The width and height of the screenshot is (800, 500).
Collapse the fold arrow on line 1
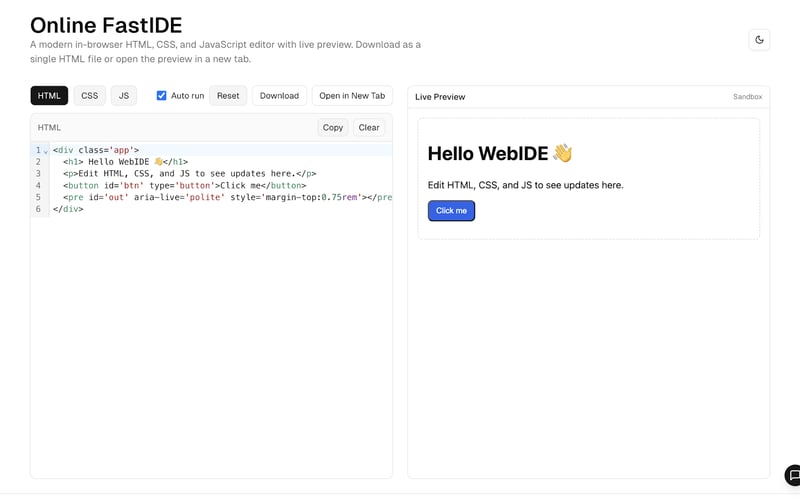(x=45, y=151)
